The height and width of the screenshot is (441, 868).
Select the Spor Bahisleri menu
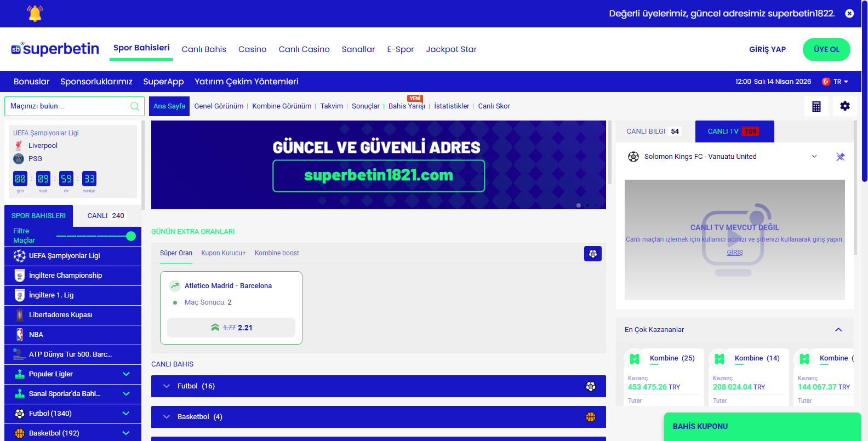coord(141,48)
